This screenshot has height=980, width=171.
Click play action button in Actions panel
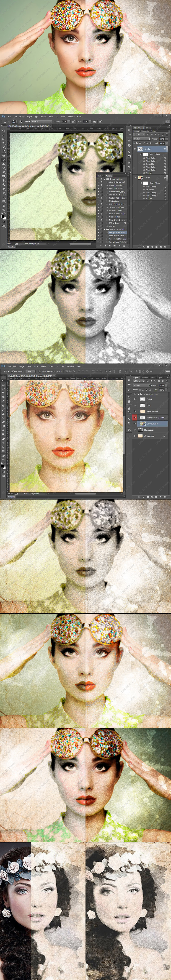coord(110,246)
